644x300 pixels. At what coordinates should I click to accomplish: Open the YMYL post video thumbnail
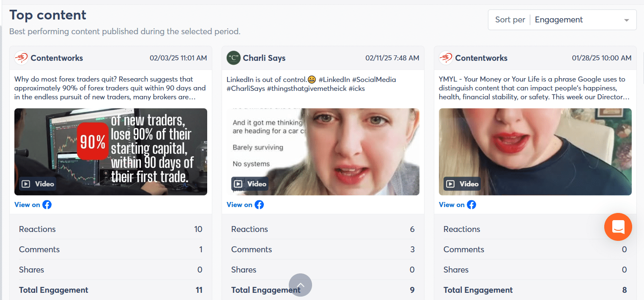535,152
